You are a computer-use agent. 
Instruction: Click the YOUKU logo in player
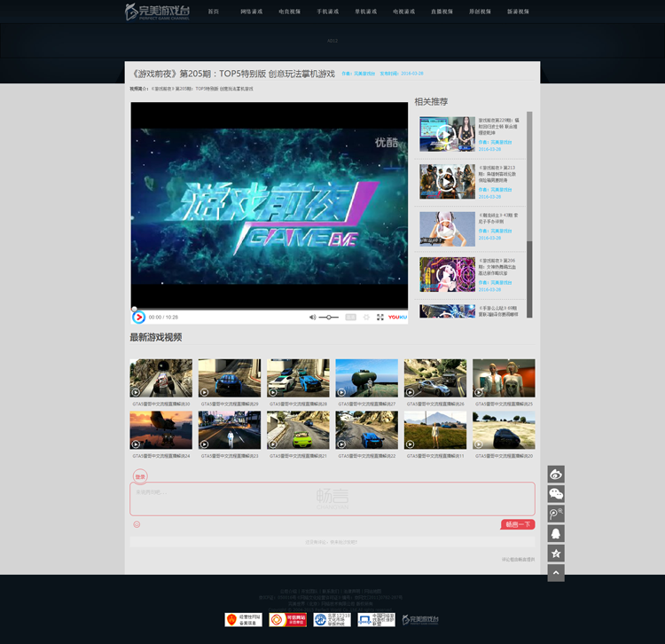397,317
